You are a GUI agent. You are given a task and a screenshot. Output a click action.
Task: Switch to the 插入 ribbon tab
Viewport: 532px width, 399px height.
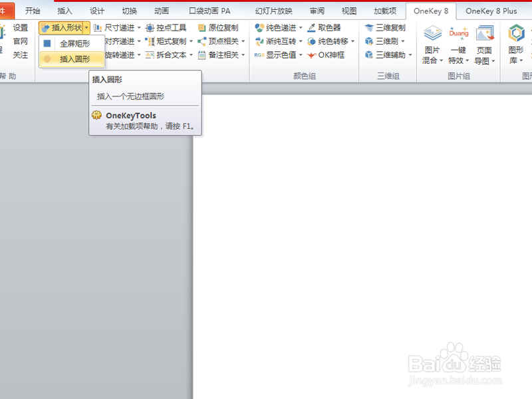(65, 11)
